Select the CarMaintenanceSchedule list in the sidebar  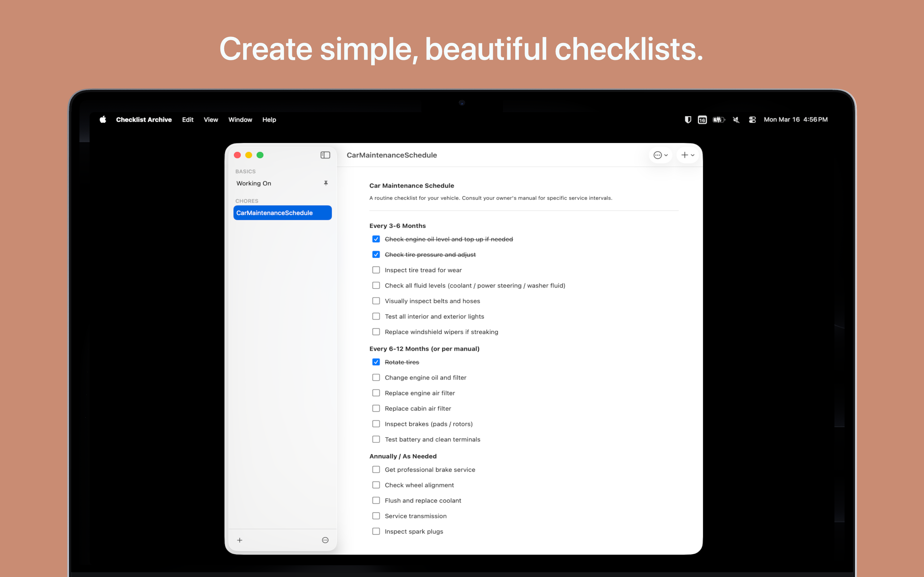point(282,213)
